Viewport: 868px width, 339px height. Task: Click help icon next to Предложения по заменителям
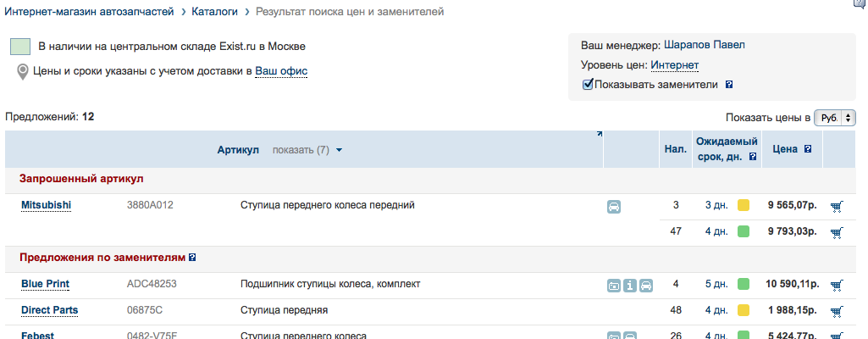click(192, 257)
